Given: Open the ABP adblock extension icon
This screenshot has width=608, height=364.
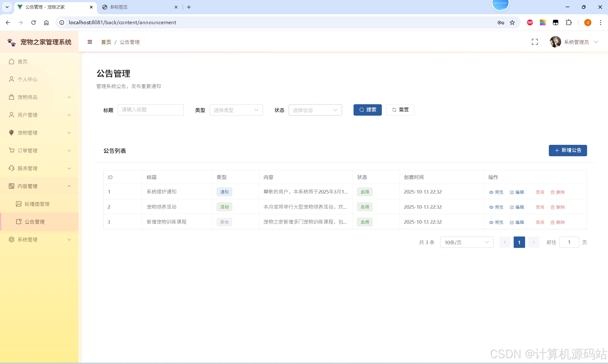Looking at the screenshot, I should (x=530, y=23).
